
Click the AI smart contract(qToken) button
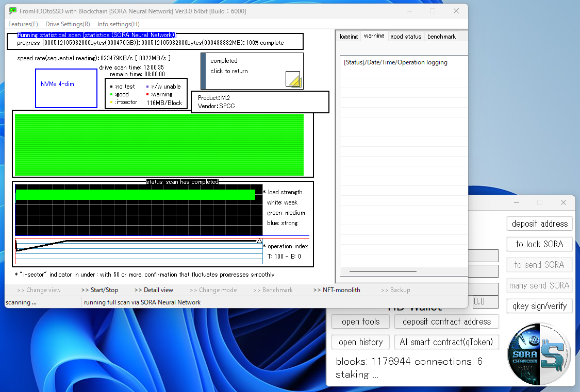(x=446, y=342)
